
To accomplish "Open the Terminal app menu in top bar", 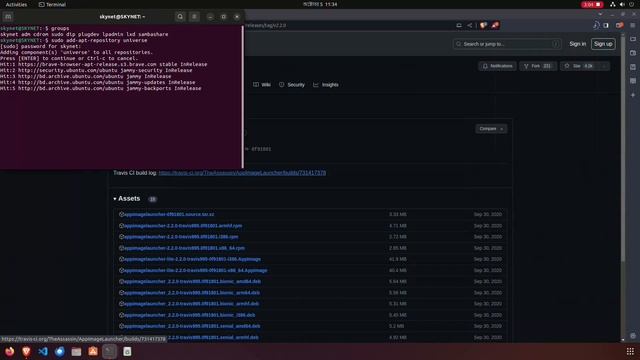I will tap(52, 4).
